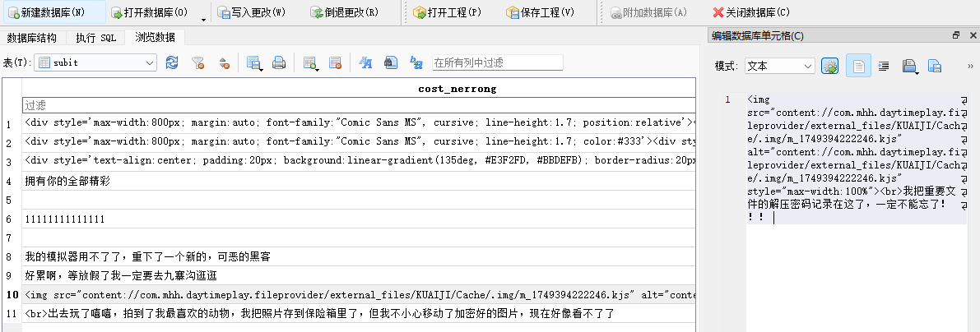Image resolution: width=980 pixels, height=332 pixels.
Task: Click 写入更改(W) button
Action: [253, 12]
